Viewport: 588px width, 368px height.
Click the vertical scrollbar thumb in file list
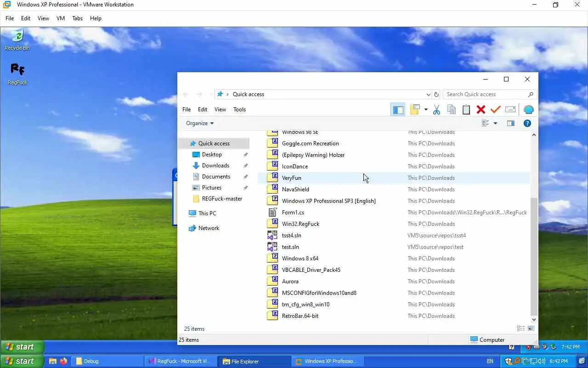pyautogui.click(x=534, y=256)
